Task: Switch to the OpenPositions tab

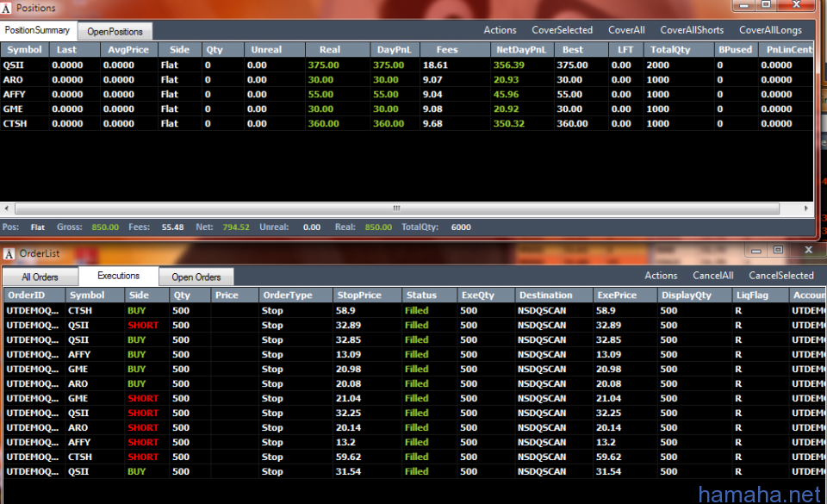Action: click(115, 32)
